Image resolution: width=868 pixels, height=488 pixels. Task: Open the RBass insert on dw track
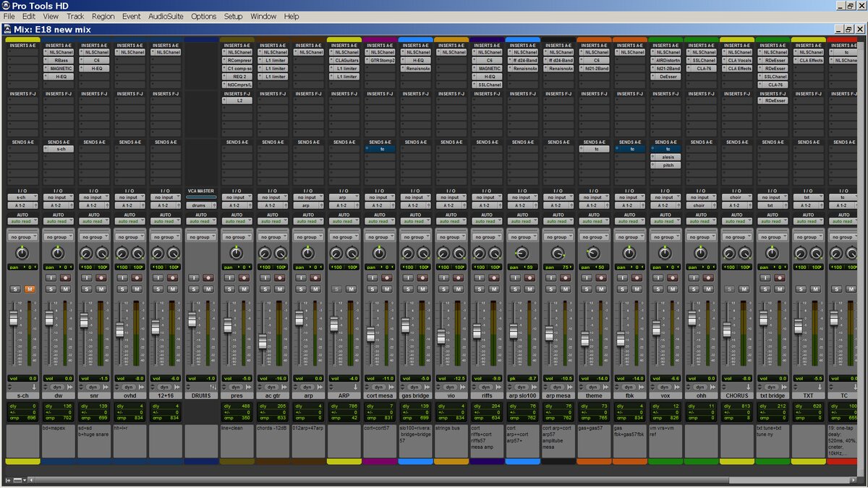pos(61,61)
